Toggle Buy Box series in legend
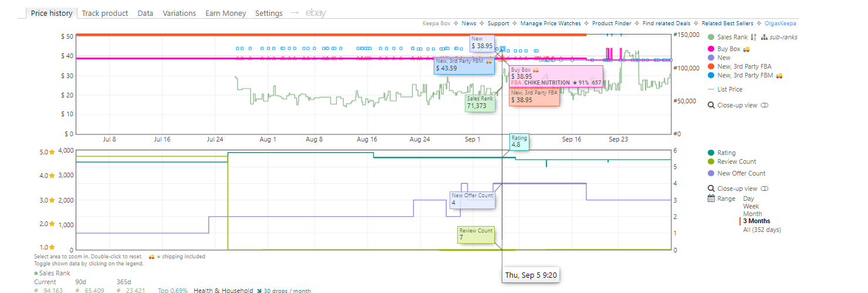The width and height of the screenshot is (868, 293). tap(729, 49)
